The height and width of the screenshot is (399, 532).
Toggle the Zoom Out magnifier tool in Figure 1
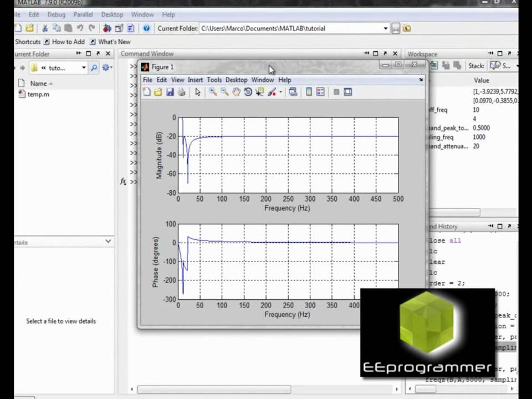(x=224, y=92)
